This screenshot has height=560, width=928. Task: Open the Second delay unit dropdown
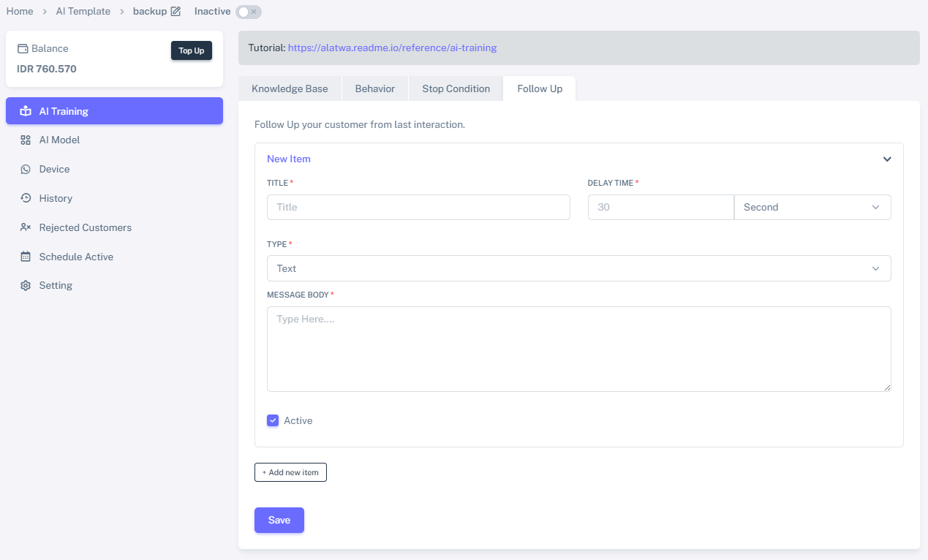coord(812,207)
